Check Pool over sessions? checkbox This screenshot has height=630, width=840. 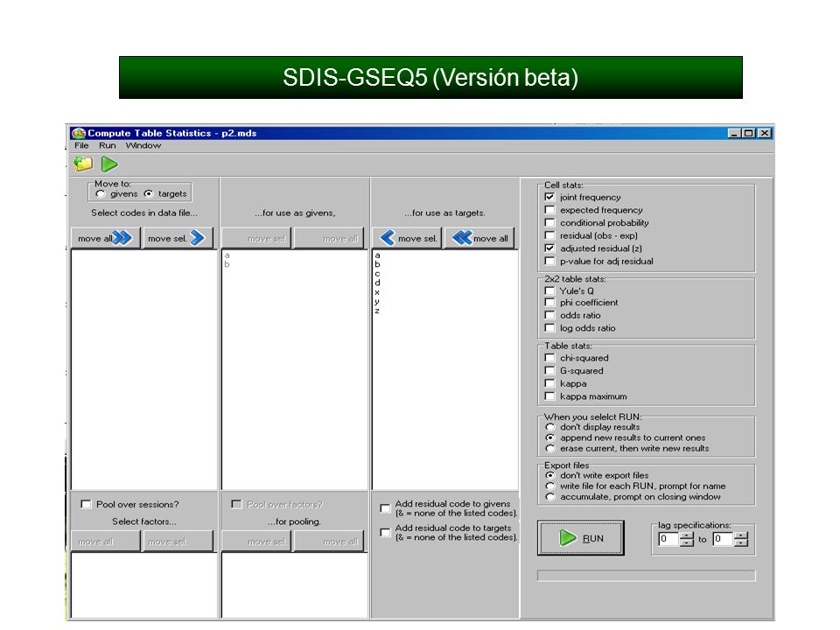point(86,504)
